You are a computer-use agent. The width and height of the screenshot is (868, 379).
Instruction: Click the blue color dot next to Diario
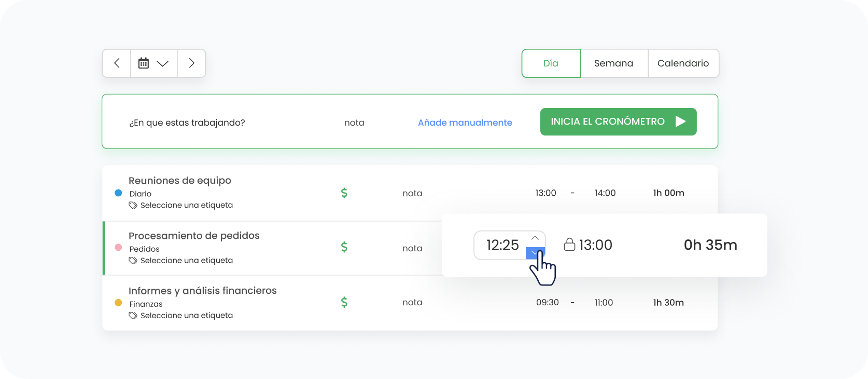(118, 193)
